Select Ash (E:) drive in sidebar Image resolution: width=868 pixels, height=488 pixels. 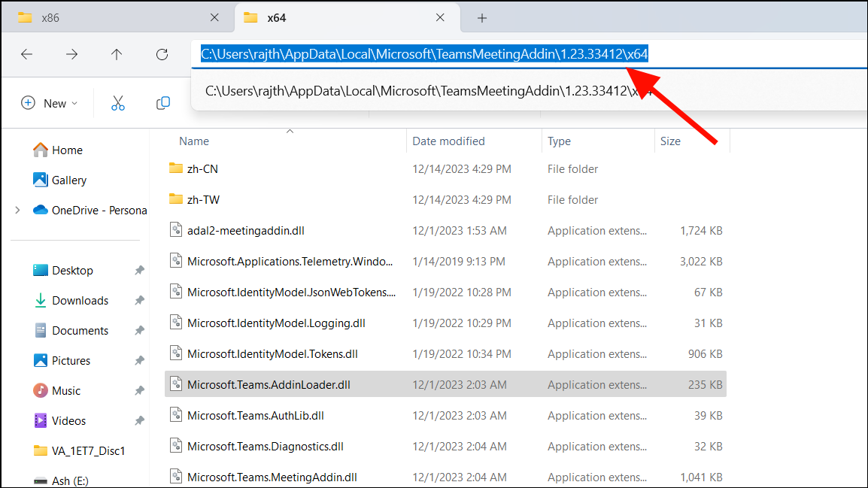click(61, 480)
